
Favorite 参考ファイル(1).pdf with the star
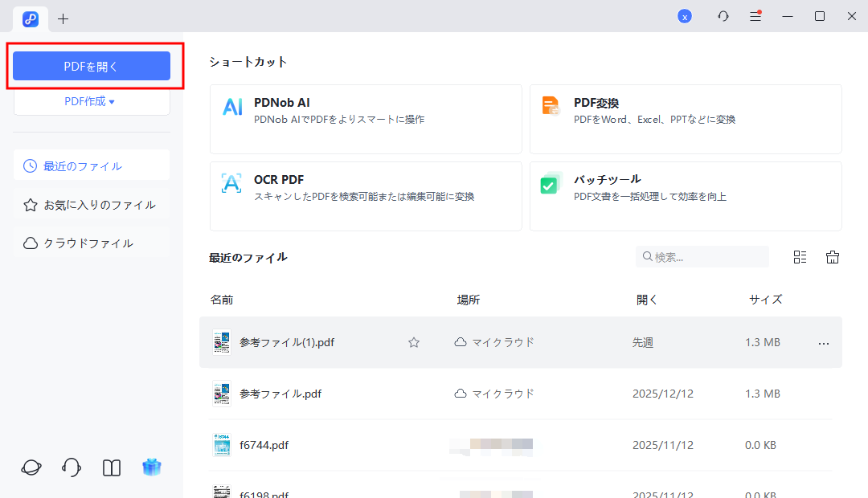414,341
